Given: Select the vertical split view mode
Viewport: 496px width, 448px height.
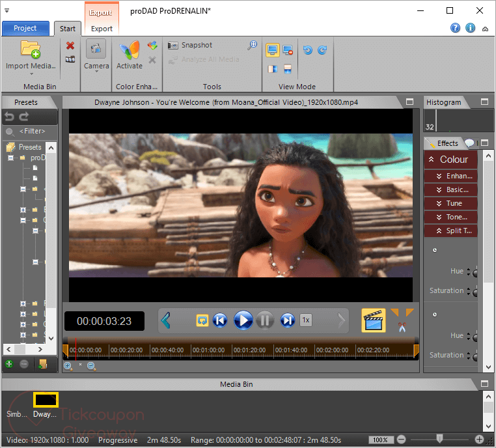Looking at the screenshot, I should (x=272, y=68).
